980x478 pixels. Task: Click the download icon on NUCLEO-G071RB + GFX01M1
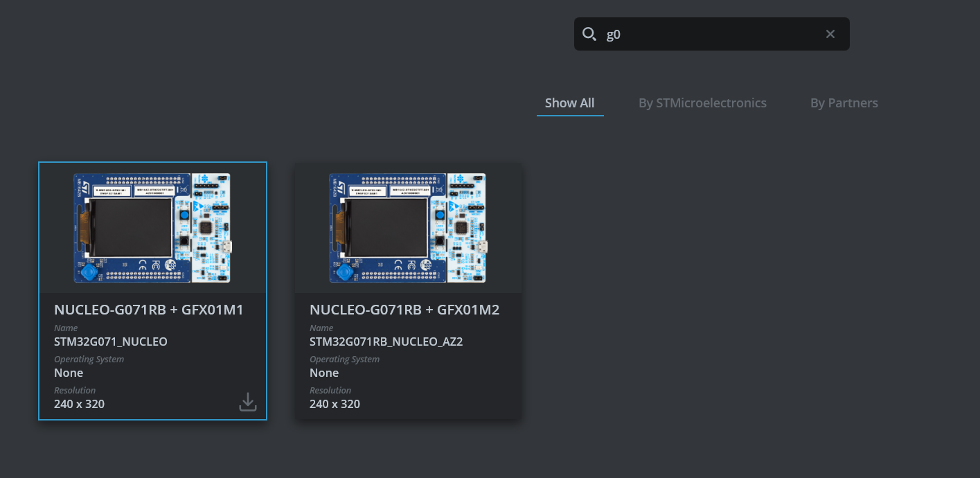[248, 401]
